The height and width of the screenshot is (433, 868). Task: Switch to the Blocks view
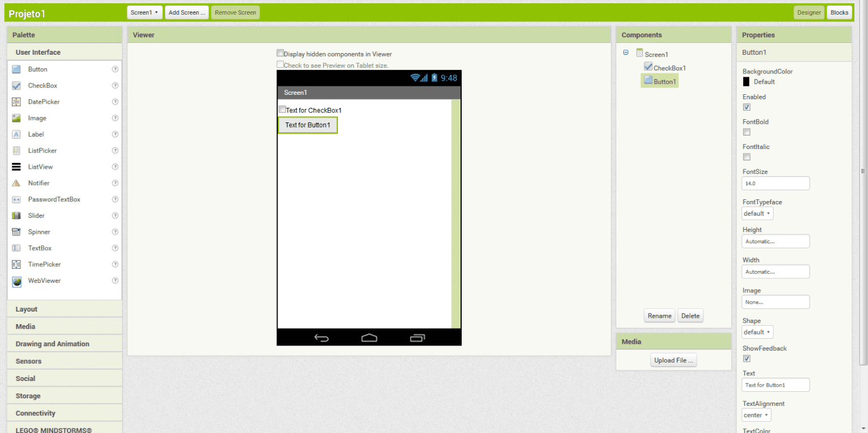(x=839, y=11)
